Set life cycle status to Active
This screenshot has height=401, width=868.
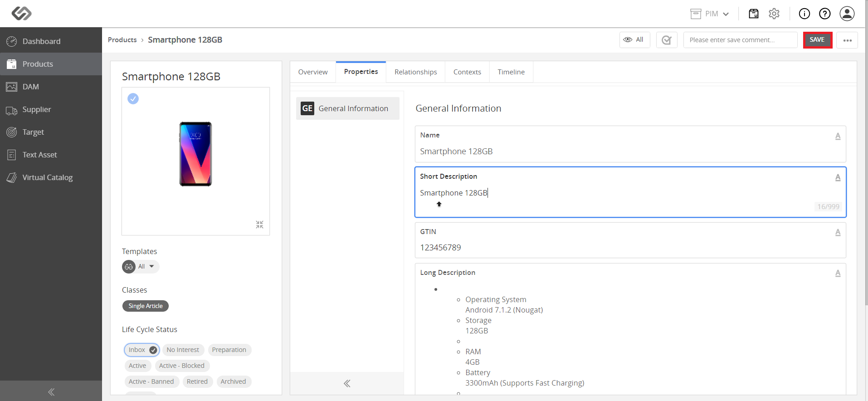click(x=137, y=366)
